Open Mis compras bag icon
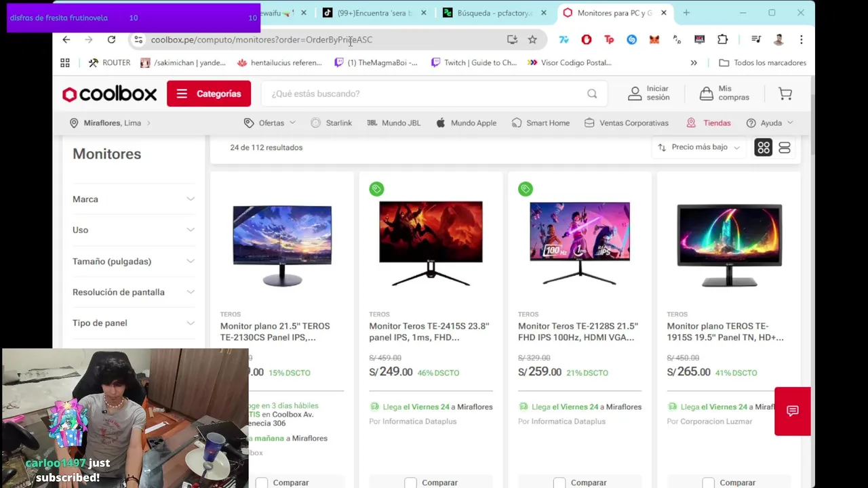Image resolution: width=868 pixels, height=488 pixels. click(x=706, y=94)
